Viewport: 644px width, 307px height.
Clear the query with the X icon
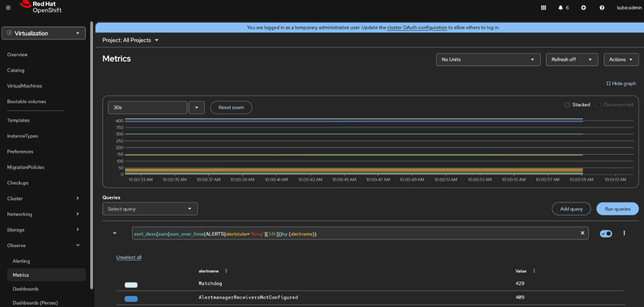point(582,233)
